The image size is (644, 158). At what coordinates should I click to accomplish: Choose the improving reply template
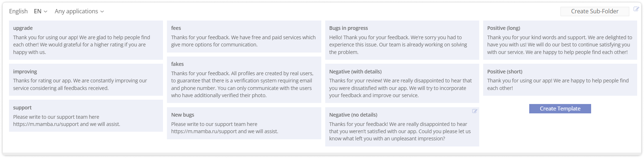coord(86,80)
